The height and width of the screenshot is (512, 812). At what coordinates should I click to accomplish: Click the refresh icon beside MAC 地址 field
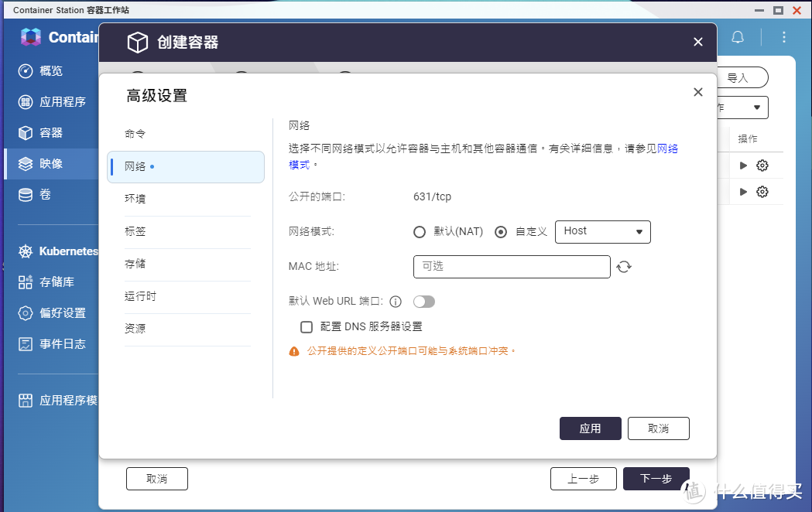point(624,265)
